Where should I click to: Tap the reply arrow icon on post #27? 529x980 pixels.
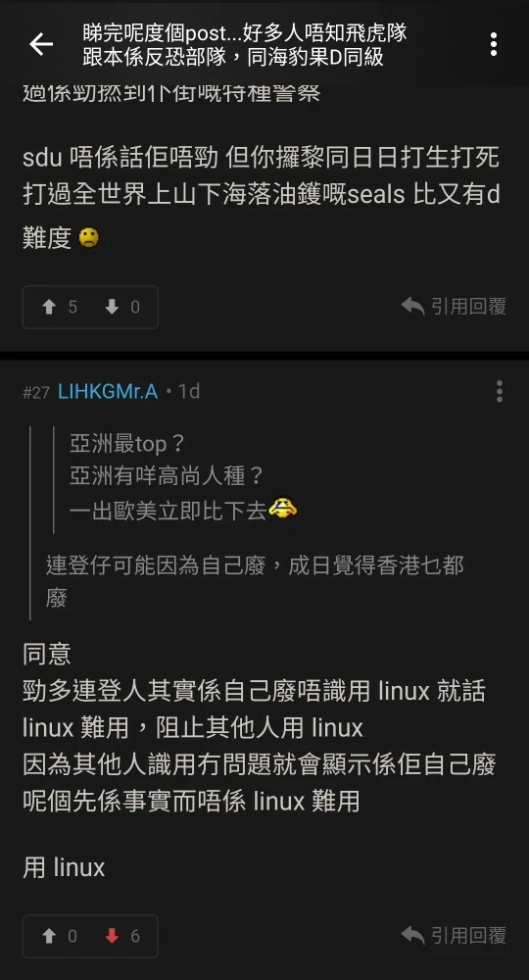coord(412,934)
